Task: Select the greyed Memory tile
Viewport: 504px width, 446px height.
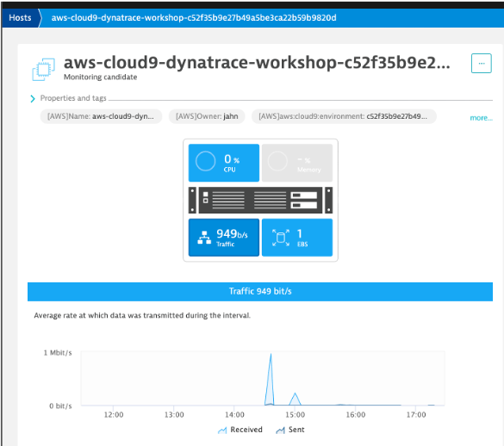Action: [x=297, y=163]
